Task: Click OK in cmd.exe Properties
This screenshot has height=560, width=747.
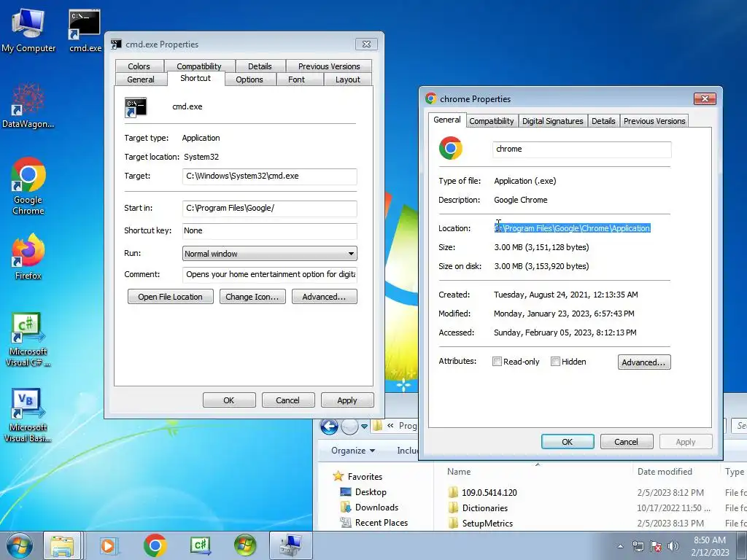Action: [x=229, y=400]
